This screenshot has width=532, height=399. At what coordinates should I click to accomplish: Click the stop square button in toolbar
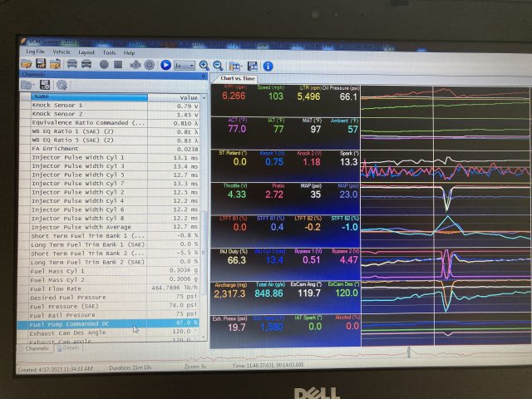pyautogui.click(x=120, y=65)
